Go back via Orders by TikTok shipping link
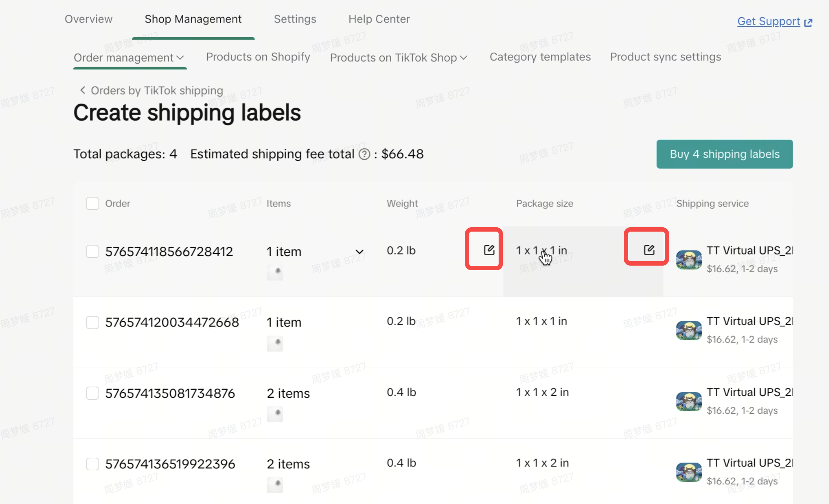 pyautogui.click(x=157, y=91)
